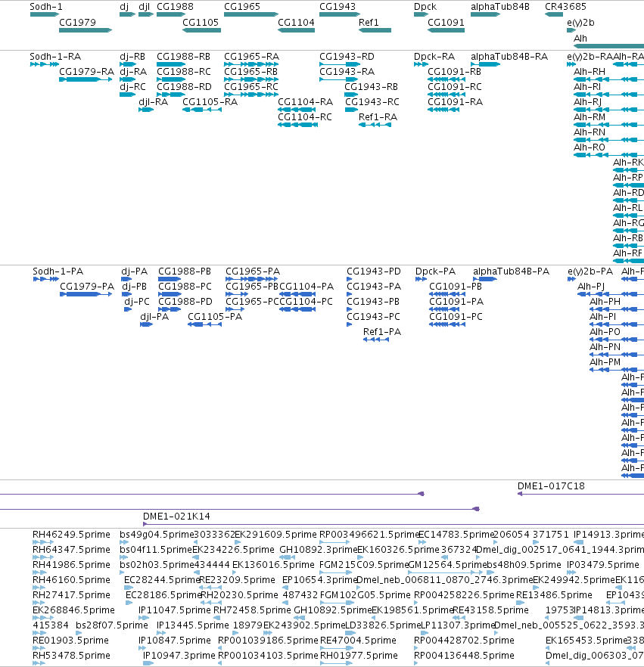Select the CG1979-PA protein feature
644x667 pixels.
pyautogui.click(x=86, y=294)
